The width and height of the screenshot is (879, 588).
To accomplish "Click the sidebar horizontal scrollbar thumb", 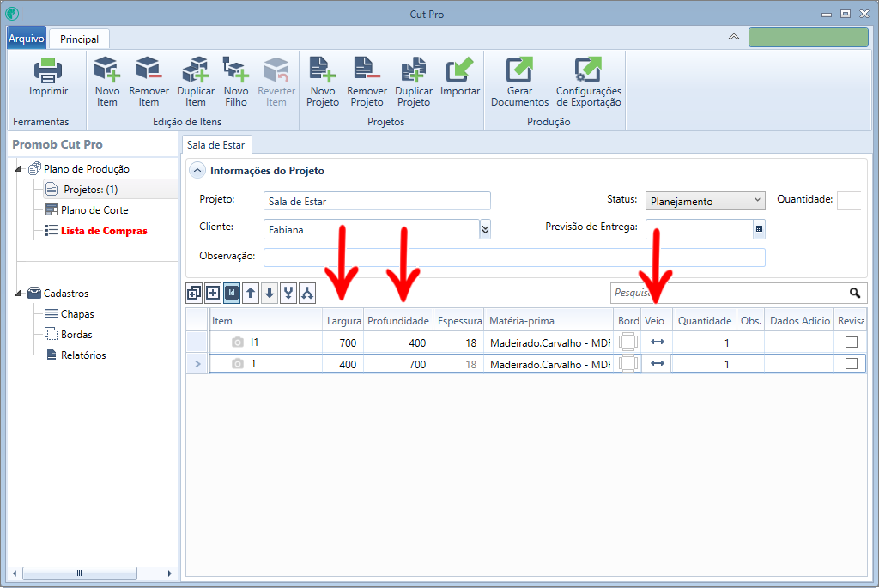I will click(x=80, y=573).
